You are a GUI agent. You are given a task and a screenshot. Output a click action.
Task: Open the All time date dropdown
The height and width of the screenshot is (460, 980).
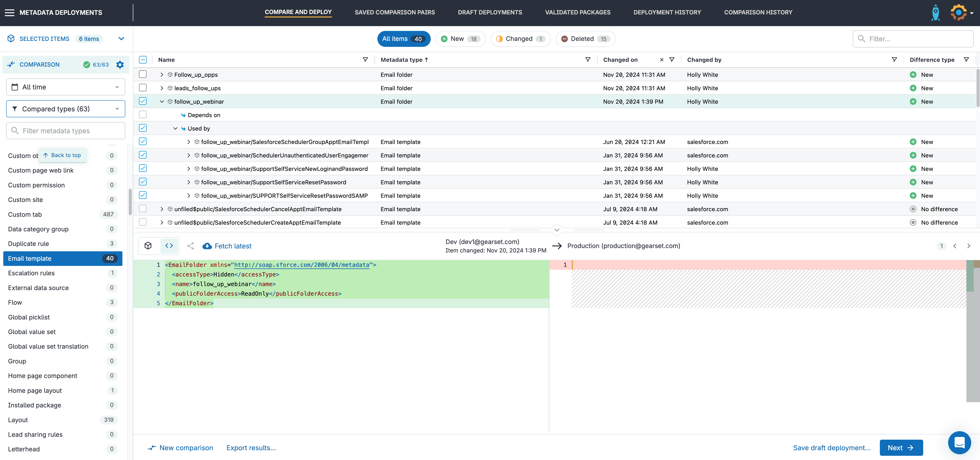click(x=65, y=87)
